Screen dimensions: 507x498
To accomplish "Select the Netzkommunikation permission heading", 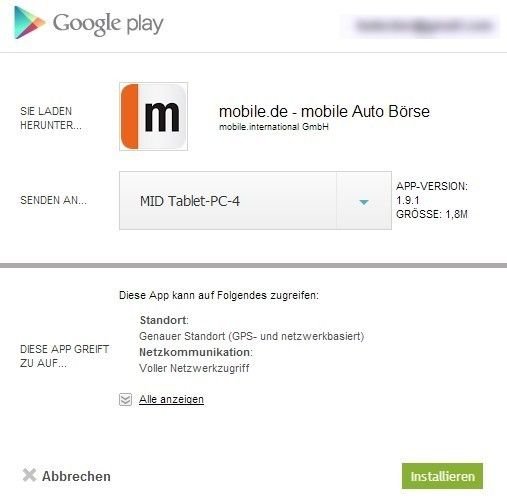I will pyautogui.click(x=196, y=352).
